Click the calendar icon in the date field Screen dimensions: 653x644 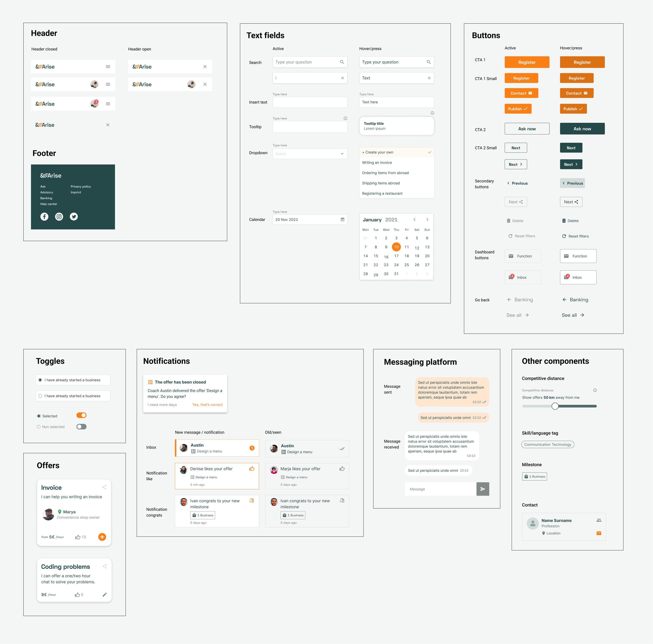[342, 220]
